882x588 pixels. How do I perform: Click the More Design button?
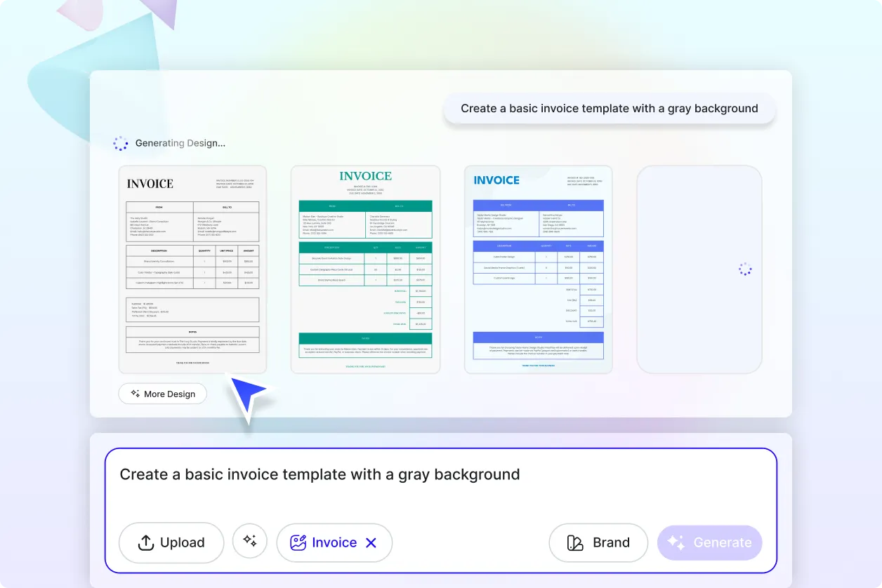click(x=162, y=394)
